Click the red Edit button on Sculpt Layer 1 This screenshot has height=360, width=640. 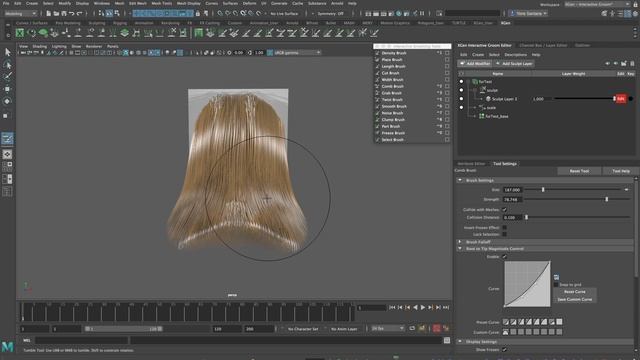tap(621, 99)
